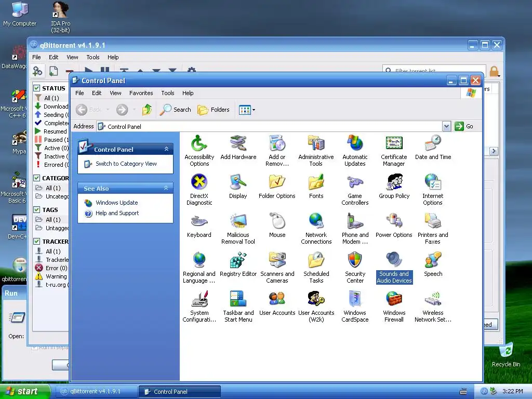This screenshot has width=532, height=399.
Task: Open Certificate Manager icon
Action: pos(394,151)
